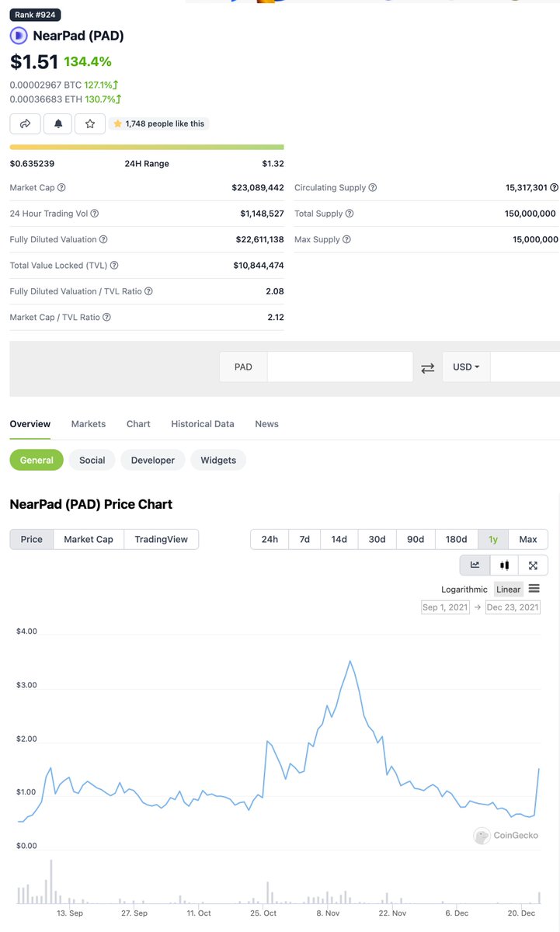Open the USD currency dropdown
This screenshot has width=560, height=932.
pyautogui.click(x=466, y=367)
